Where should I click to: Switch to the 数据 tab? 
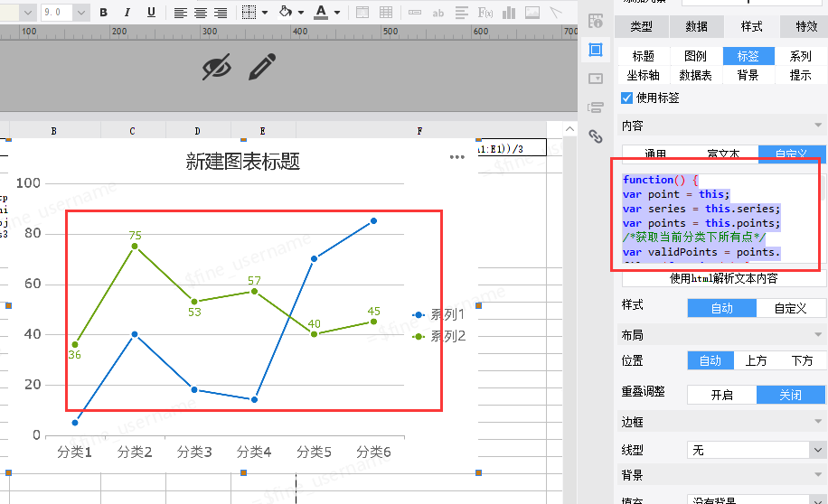point(697,26)
